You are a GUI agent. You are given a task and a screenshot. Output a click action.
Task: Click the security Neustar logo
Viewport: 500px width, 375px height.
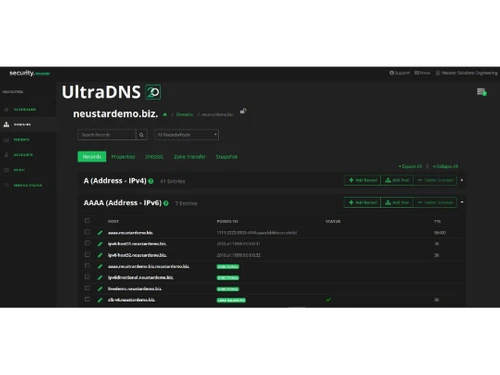(30, 73)
